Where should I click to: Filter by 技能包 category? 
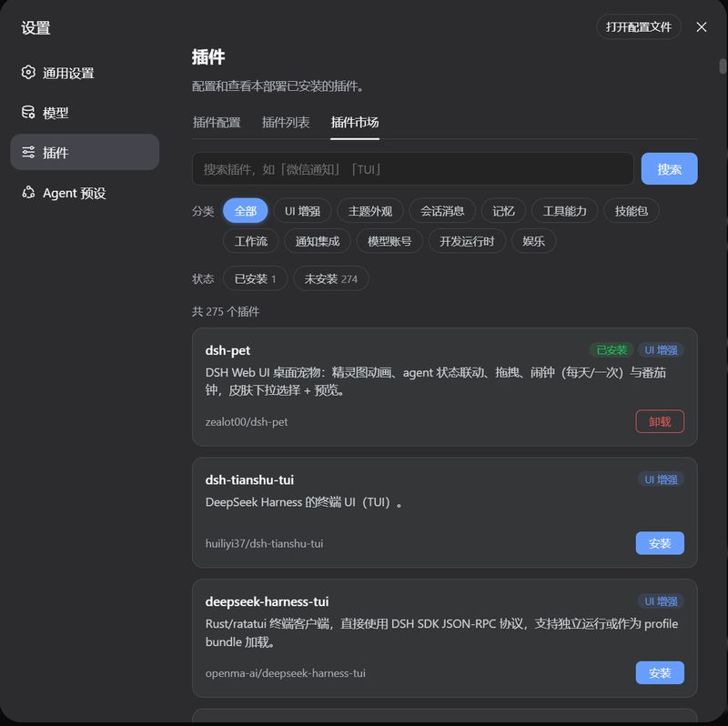pyautogui.click(x=631, y=211)
